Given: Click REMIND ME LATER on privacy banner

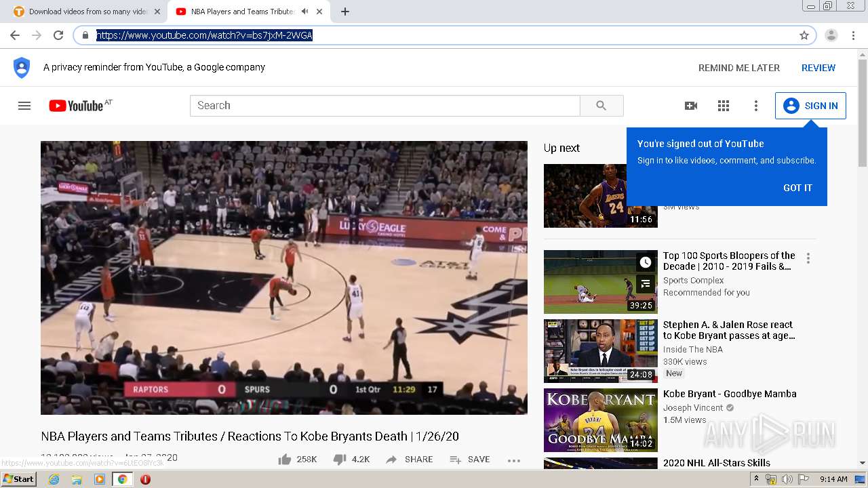Looking at the screenshot, I should (x=739, y=68).
